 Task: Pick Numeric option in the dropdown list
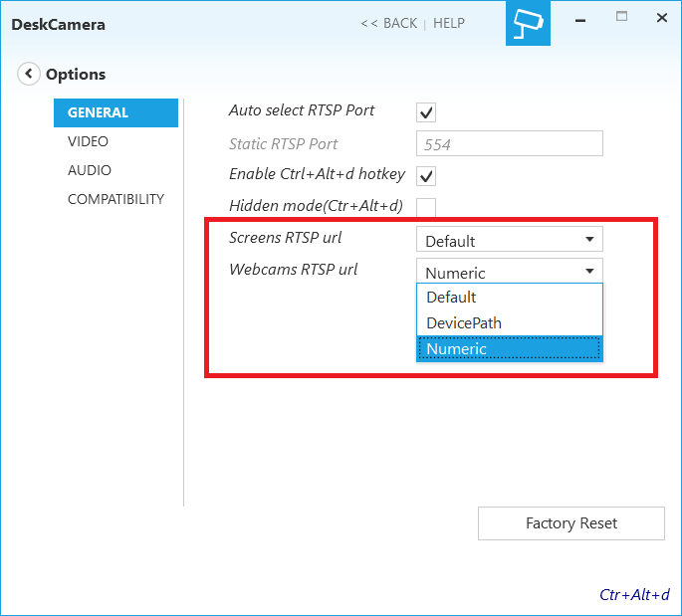[x=509, y=349]
